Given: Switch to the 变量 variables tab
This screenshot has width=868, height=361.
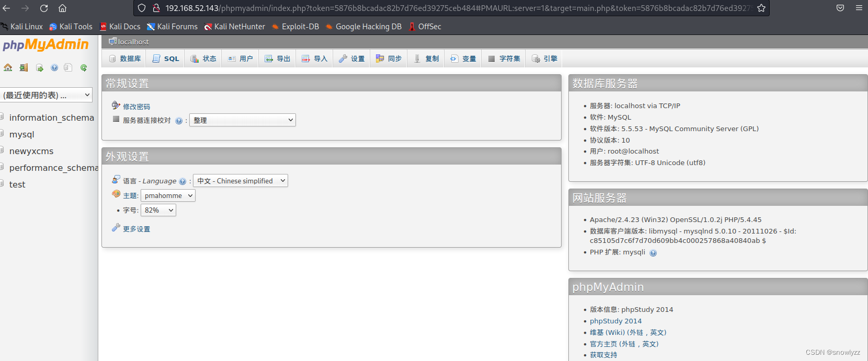Looking at the screenshot, I should 463,59.
